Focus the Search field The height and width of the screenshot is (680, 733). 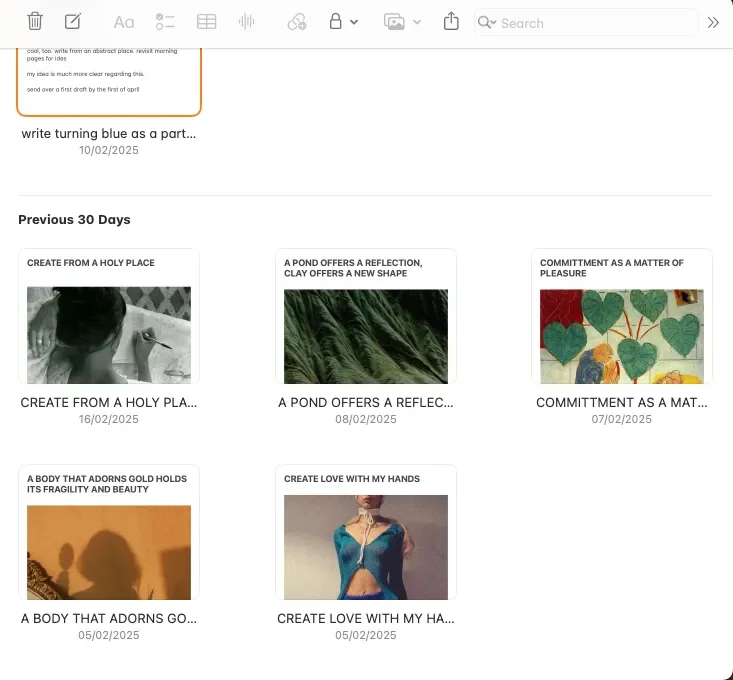click(x=586, y=22)
